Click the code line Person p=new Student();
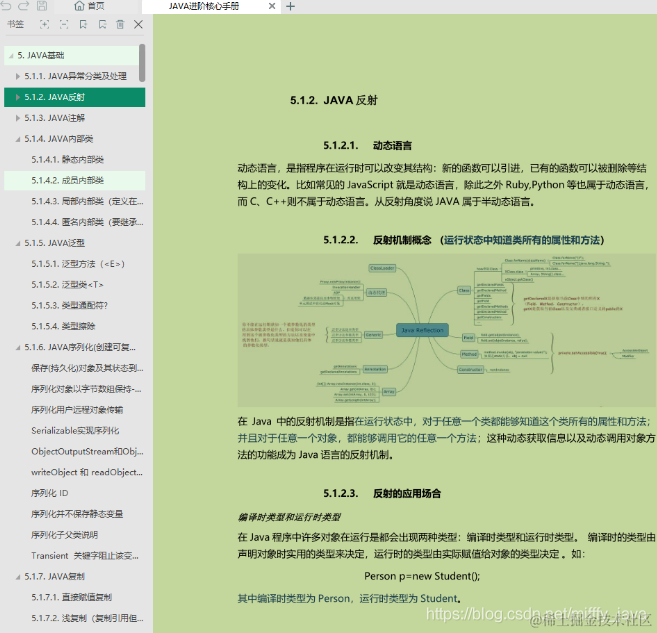Image resolution: width=657 pixels, height=633 pixels. click(422, 576)
